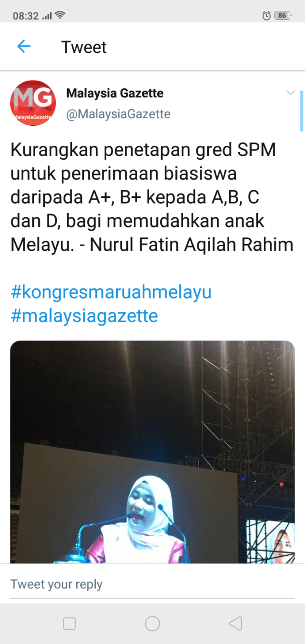Tap Android back triangle button
305x644 pixels.
[235, 624]
